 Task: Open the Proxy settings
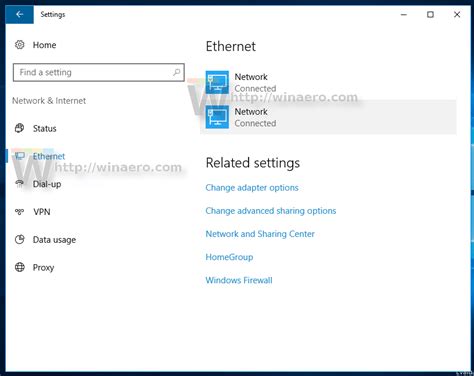43,268
